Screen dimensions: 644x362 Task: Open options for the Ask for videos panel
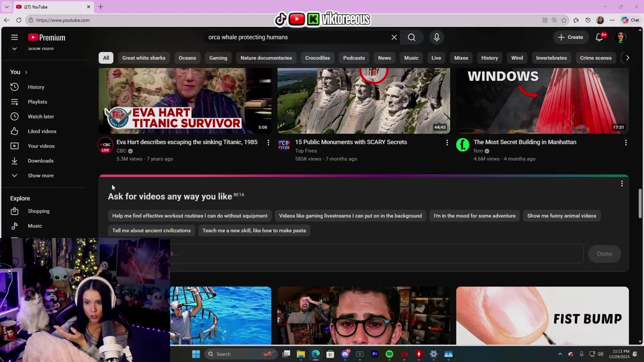point(622,184)
